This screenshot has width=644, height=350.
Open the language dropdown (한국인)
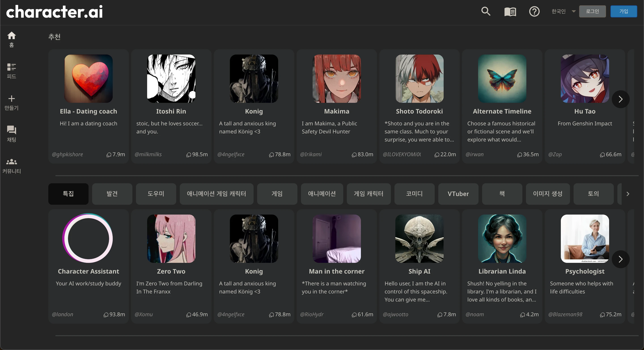click(563, 11)
